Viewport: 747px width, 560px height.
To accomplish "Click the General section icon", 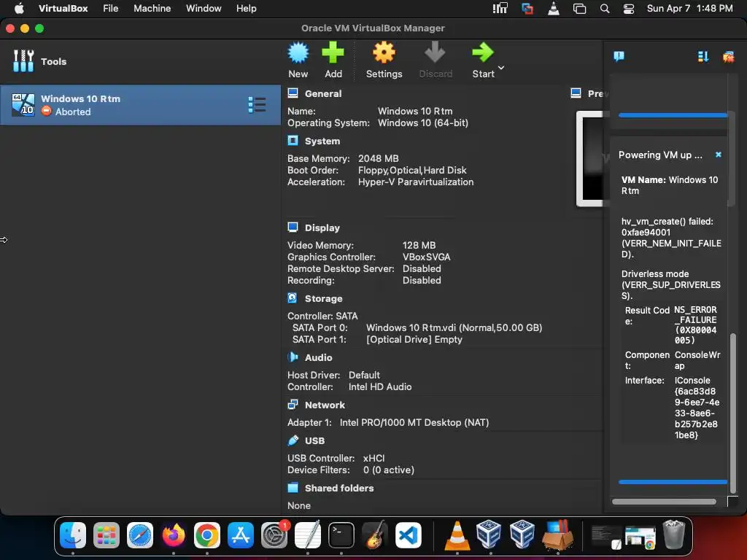I will 293,93.
